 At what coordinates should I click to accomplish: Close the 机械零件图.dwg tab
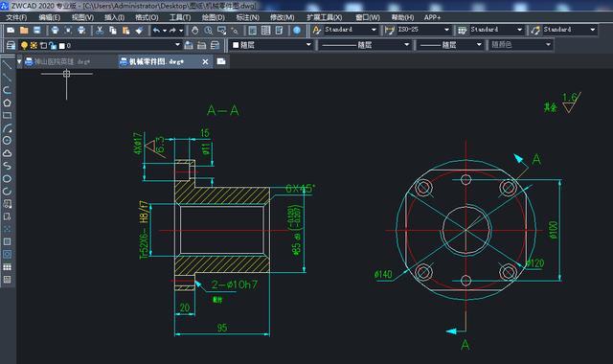205,61
